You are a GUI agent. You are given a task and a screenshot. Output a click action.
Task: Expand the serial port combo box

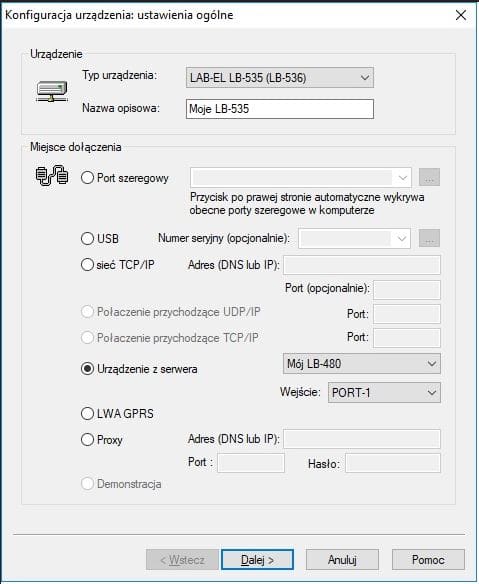(301, 177)
